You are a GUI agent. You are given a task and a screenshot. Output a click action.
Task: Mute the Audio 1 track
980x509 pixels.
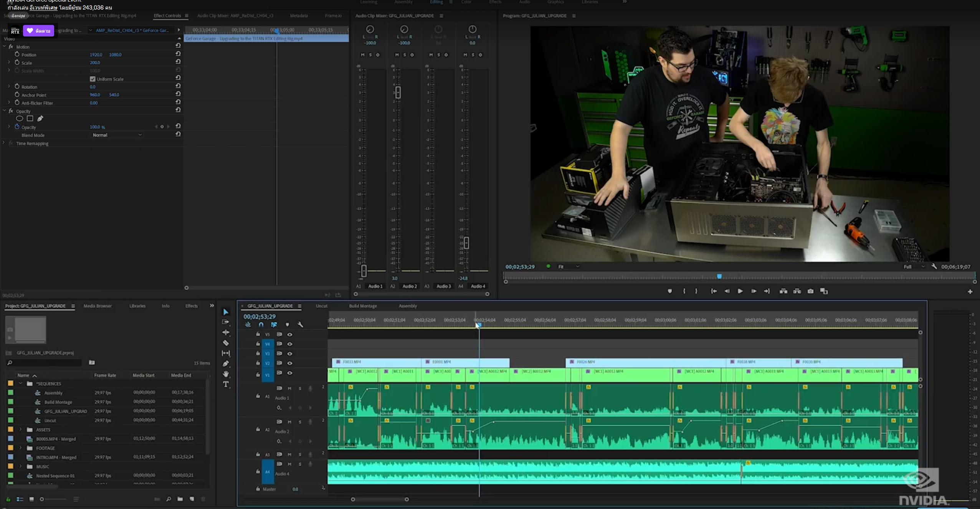click(x=290, y=388)
